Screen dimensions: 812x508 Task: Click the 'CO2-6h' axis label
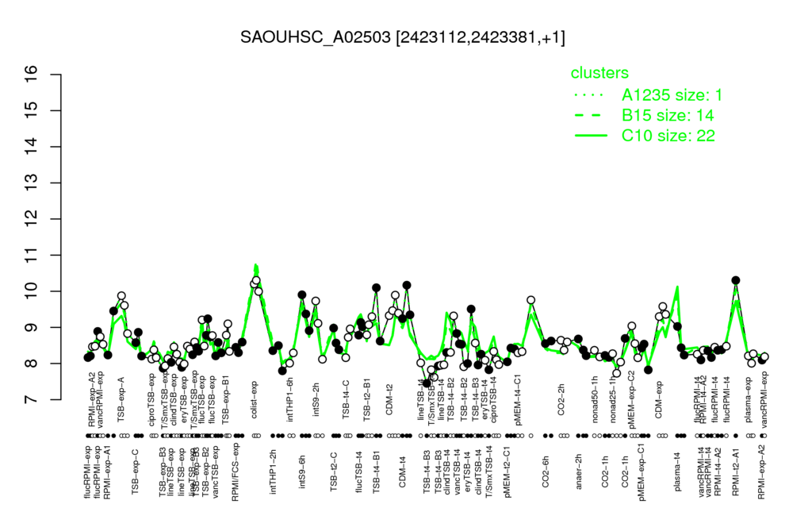pos(546,472)
